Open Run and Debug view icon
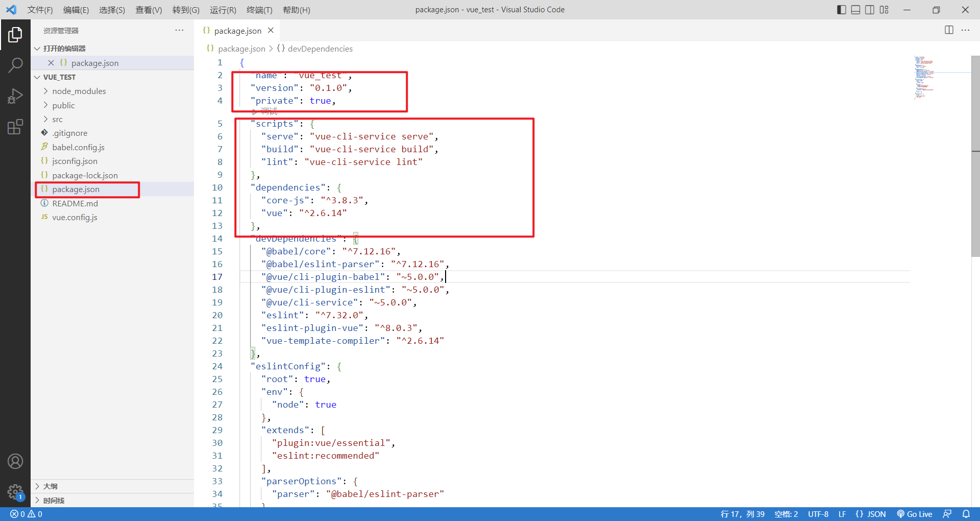Screen dimensions: 980x521 15,96
